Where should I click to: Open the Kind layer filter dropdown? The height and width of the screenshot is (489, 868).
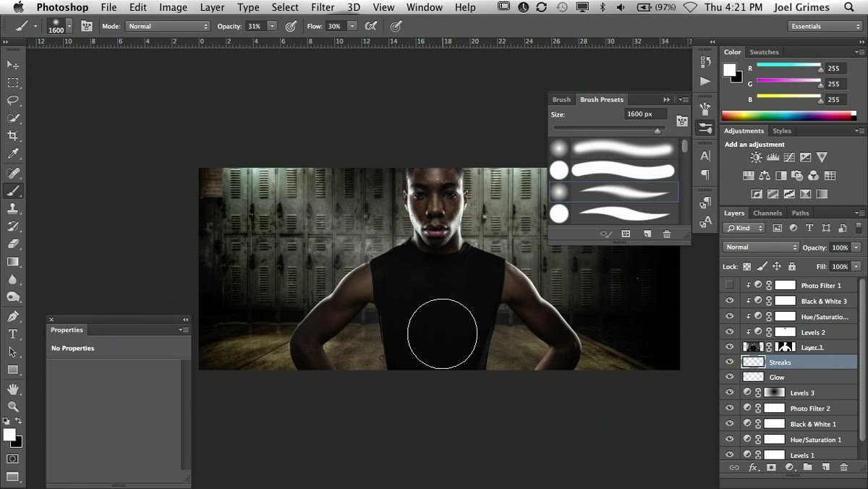744,228
